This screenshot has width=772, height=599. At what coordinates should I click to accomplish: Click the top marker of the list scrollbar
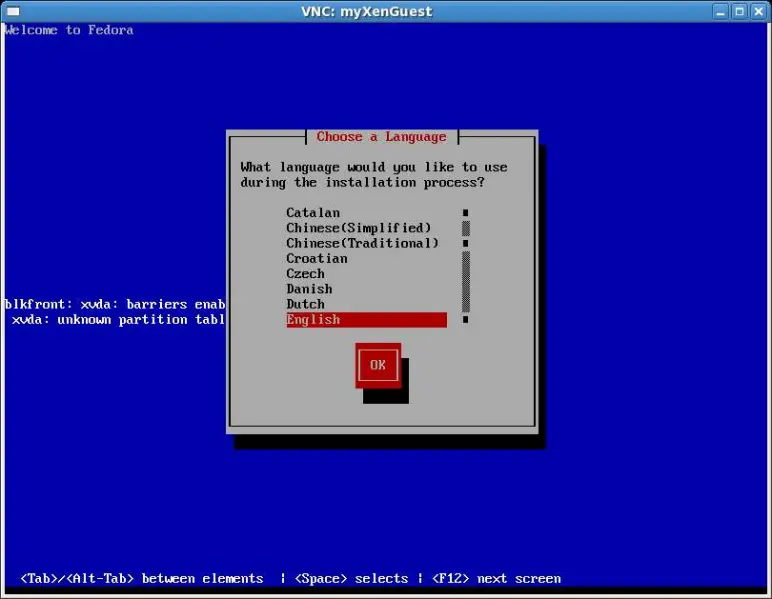466,213
